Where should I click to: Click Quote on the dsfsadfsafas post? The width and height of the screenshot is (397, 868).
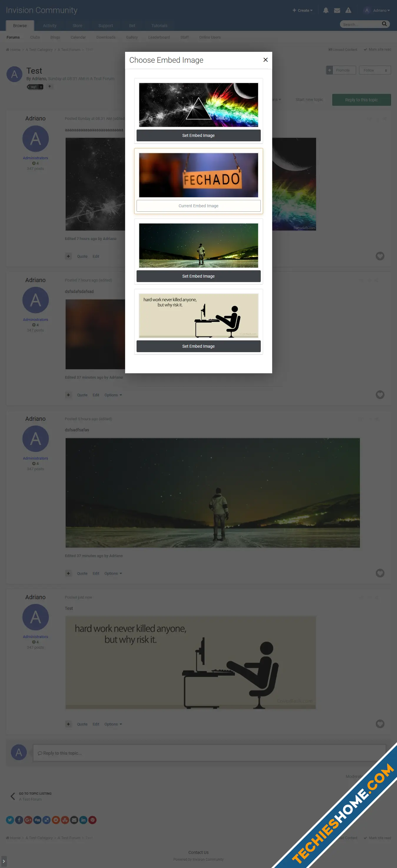tap(82, 574)
